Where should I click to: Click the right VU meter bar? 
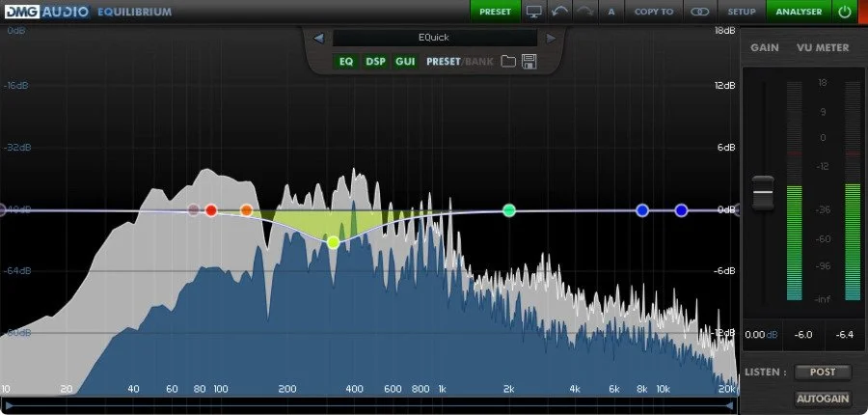pos(853,191)
